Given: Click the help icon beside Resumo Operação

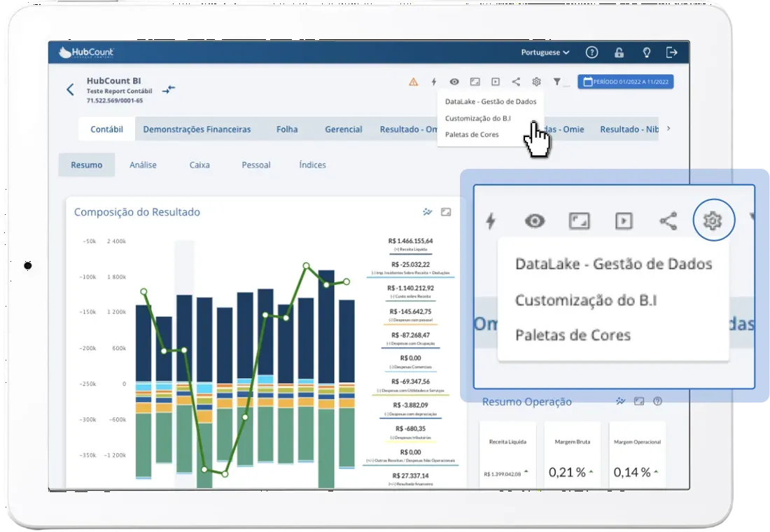Looking at the screenshot, I should (x=657, y=401).
